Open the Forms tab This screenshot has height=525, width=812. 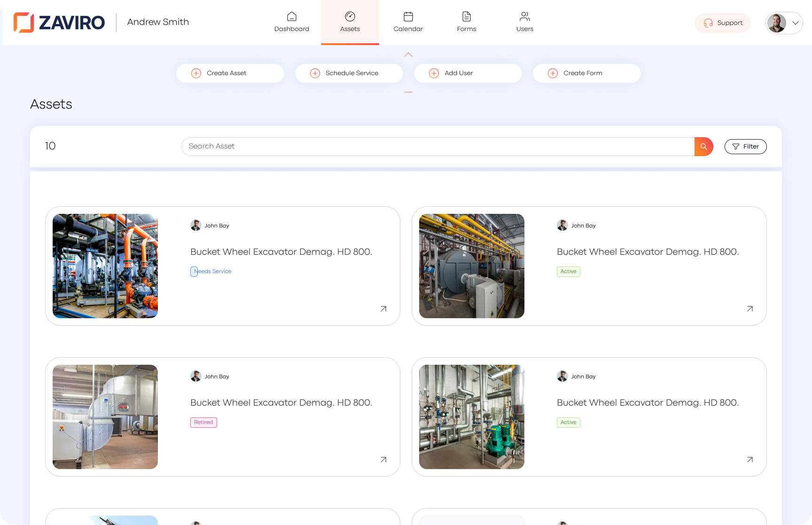coord(467,22)
